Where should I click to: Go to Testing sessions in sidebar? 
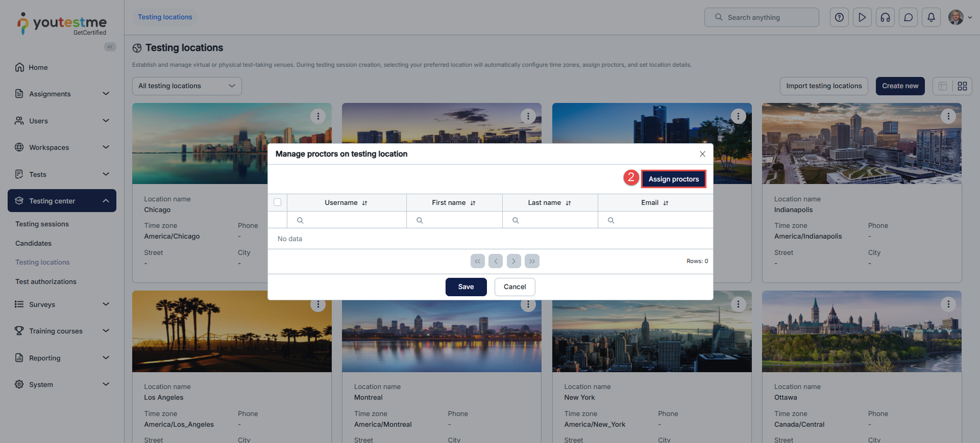point(42,224)
